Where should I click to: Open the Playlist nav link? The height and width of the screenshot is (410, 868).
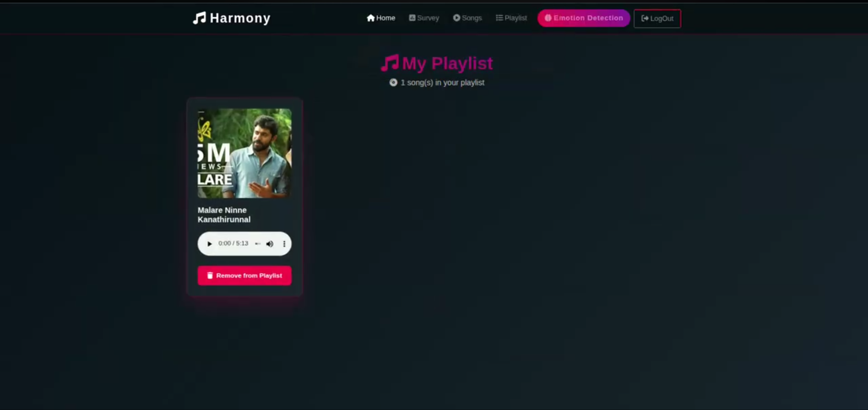(x=511, y=18)
